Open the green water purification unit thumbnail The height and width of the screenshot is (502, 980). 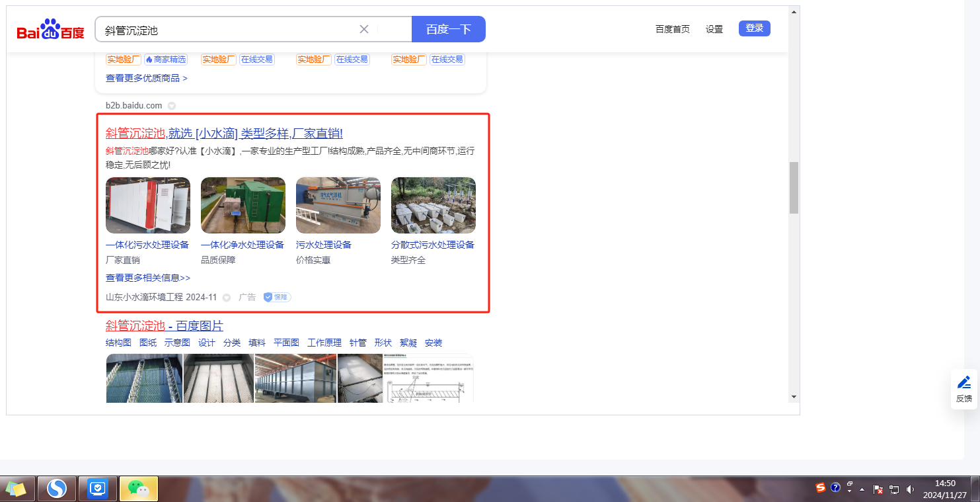[x=243, y=205]
